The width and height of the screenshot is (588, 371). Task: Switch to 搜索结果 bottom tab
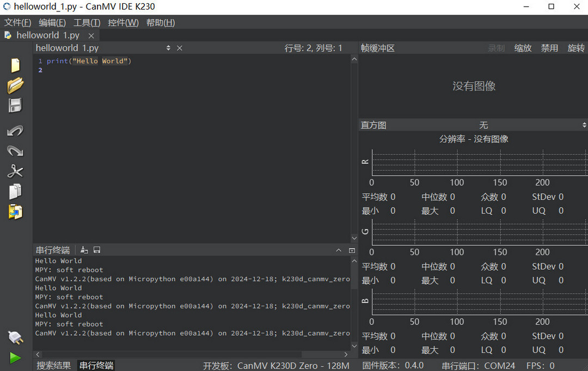point(53,366)
